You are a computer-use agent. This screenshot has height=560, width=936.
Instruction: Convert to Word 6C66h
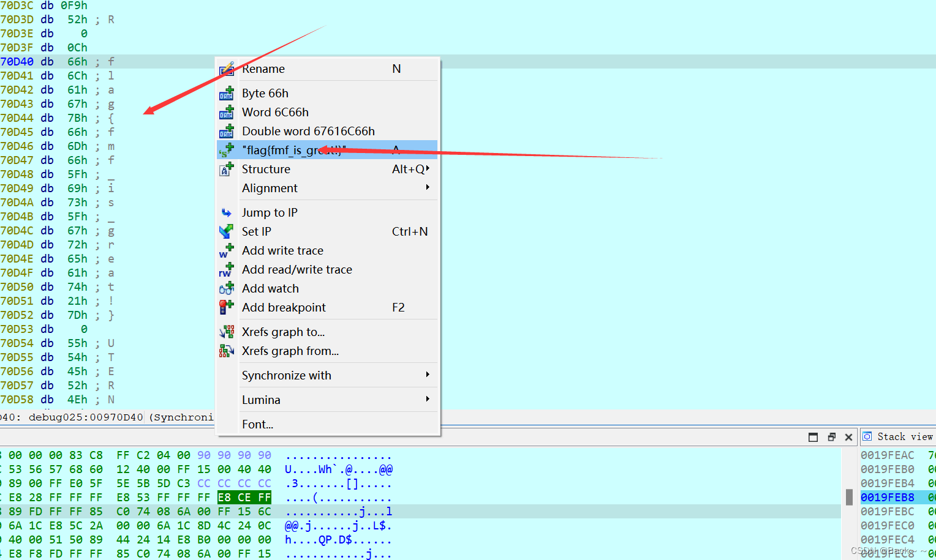[328, 112]
